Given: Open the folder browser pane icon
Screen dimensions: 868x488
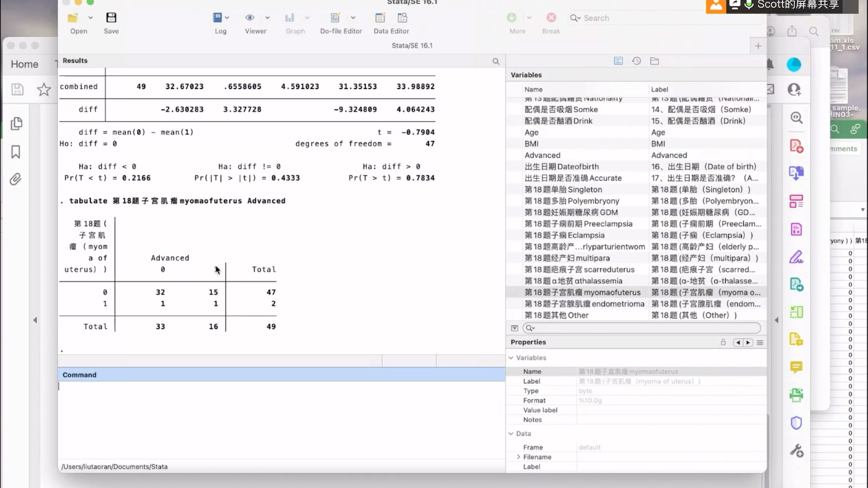Looking at the screenshot, I should [x=655, y=61].
